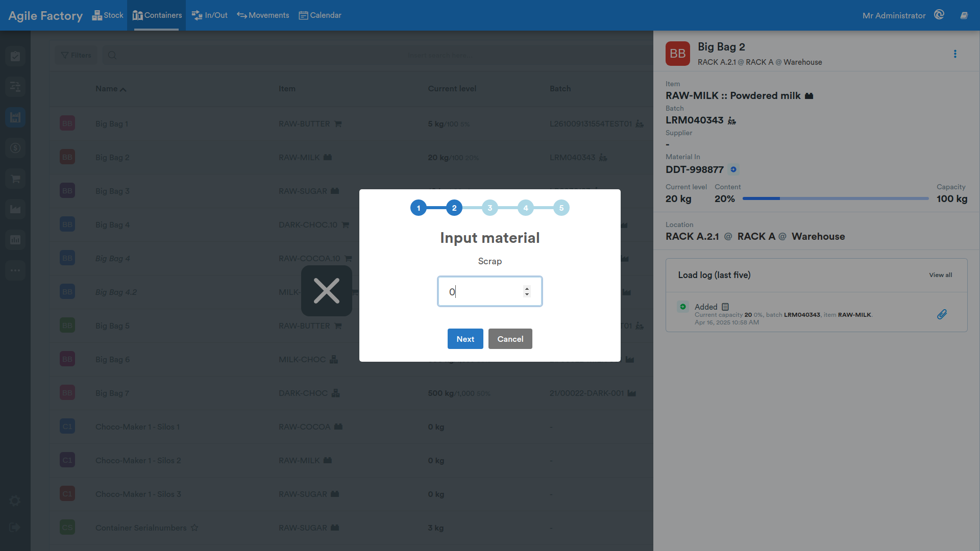Open the factory warehouse sidebar icon
The image size is (980, 551).
point(15,117)
